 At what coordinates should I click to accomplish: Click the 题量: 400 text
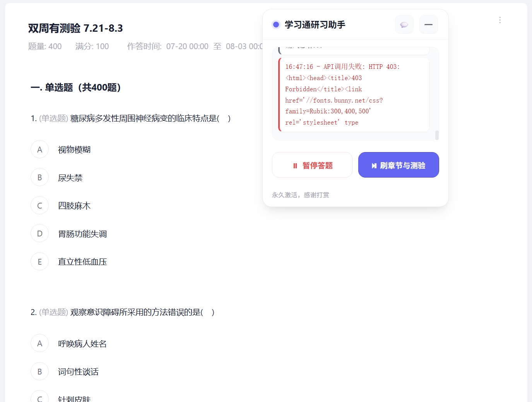(x=45, y=46)
